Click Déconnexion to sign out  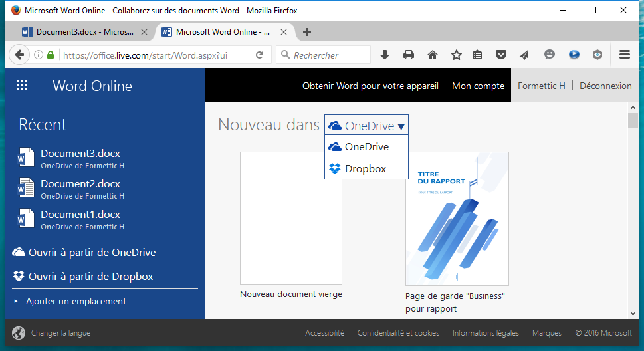605,86
